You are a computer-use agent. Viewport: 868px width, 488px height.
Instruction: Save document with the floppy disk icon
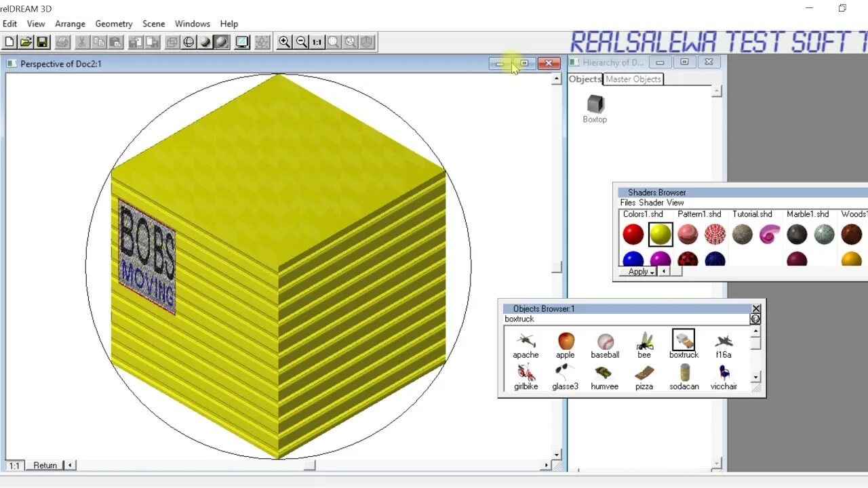pos(42,42)
